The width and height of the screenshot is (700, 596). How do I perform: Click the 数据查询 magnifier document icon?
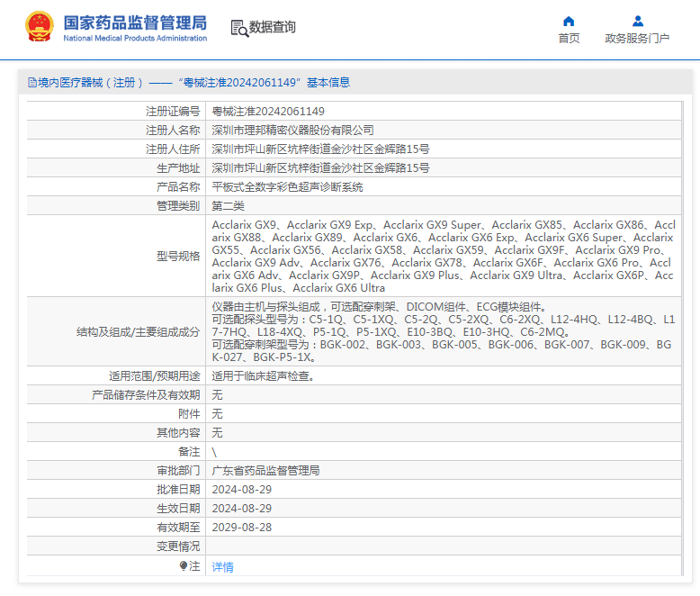pyautogui.click(x=239, y=28)
